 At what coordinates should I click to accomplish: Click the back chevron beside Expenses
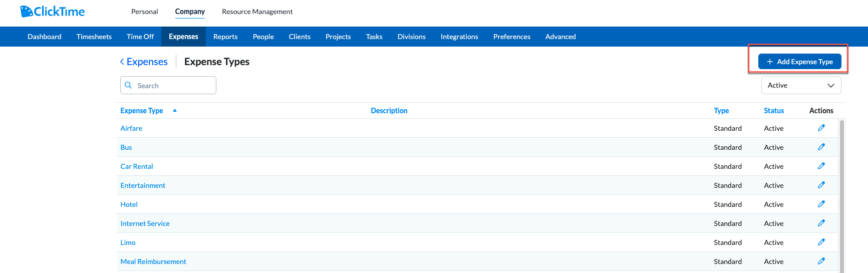[x=122, y=62]
